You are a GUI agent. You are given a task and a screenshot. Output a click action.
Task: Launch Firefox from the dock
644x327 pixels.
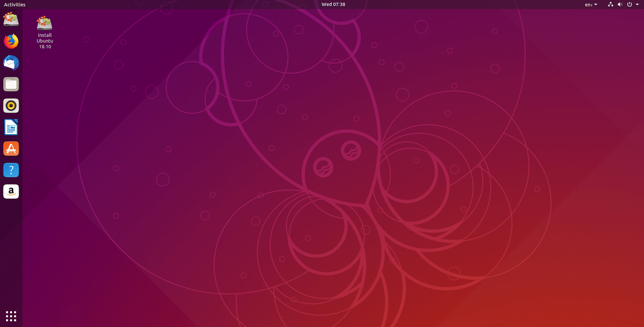click(x=11, y=41)
